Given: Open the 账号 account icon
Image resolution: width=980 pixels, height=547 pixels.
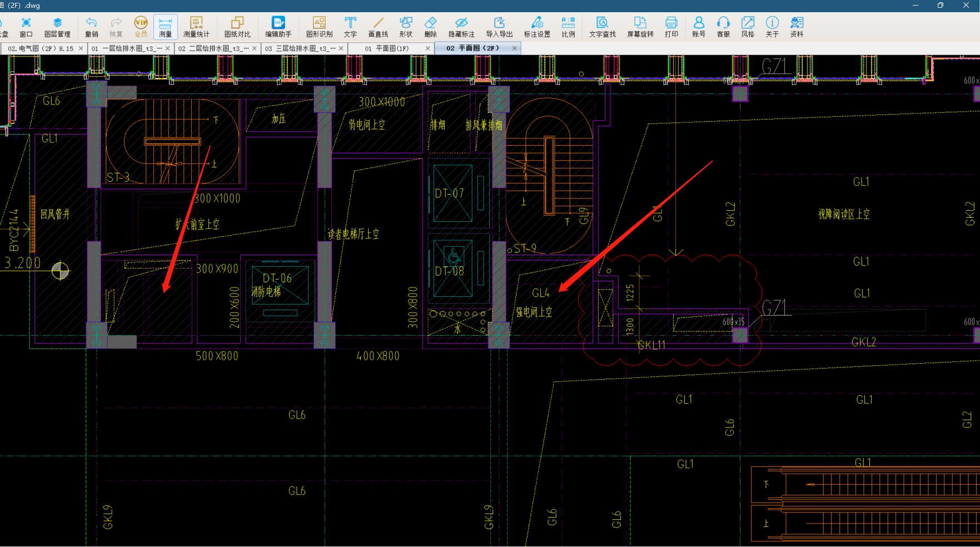Looking at the screenshot, I should (x=699, y=27).
